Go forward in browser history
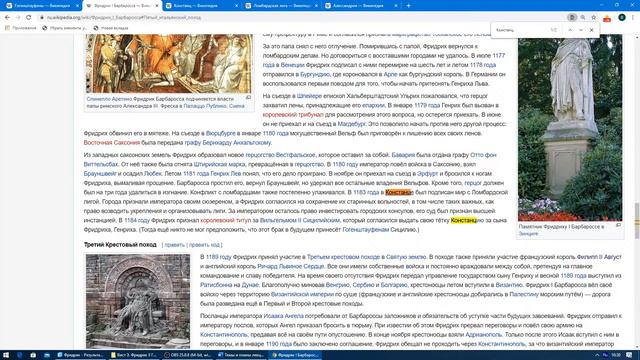This screenshot has width=640, height=360. pyautogui.click(x=18, y=18)
